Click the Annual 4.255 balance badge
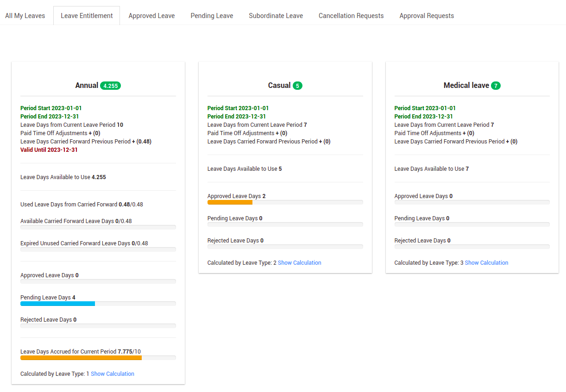The width and height of the screenshot is (566, 392). pos(110,86)
